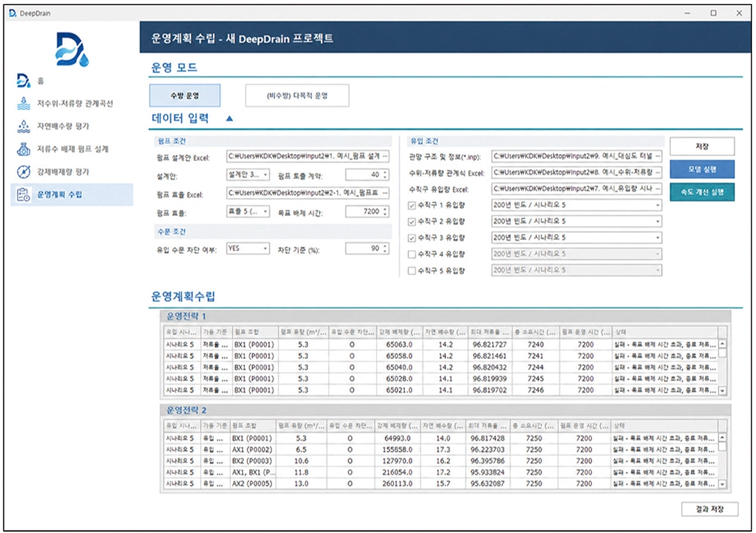Click 펌프 조합 column header in 운영전략 1
Image resolution: width=756 pixels, height=533 pixels.
pos(255,332)
